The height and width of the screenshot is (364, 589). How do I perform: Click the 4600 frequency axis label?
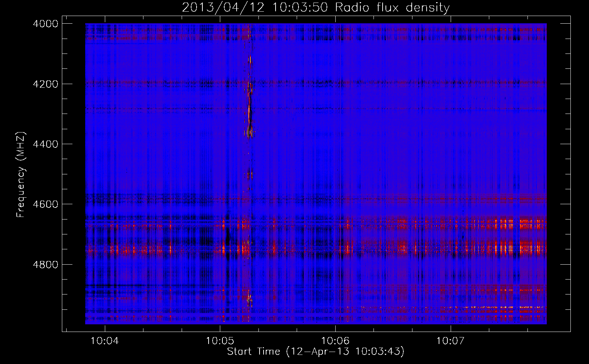(46, 204)
